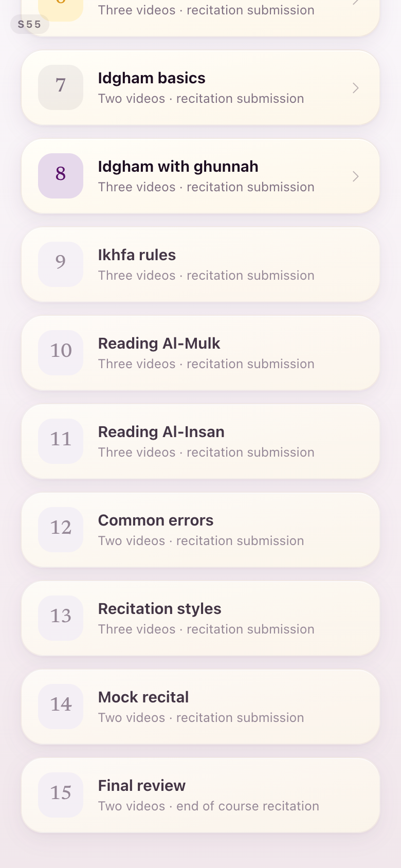401x868 pixels.
Task: Open the Mock recital lesson title
Action: pos(143,697)
